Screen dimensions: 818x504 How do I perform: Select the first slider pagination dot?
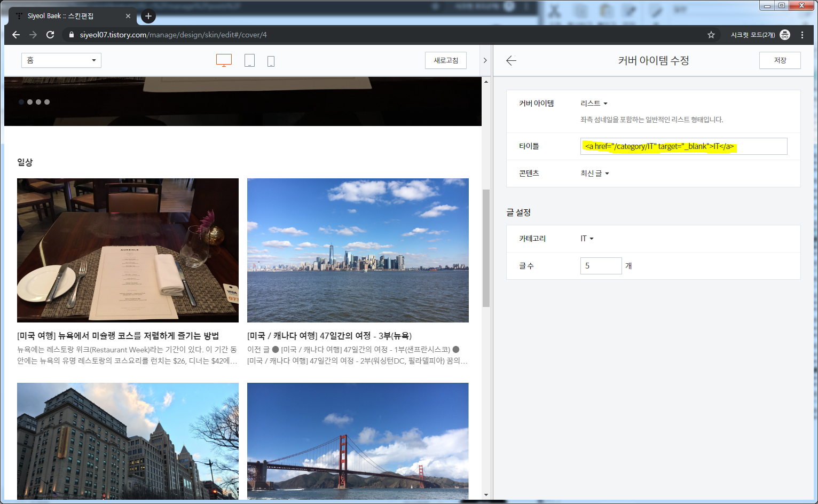21,102
